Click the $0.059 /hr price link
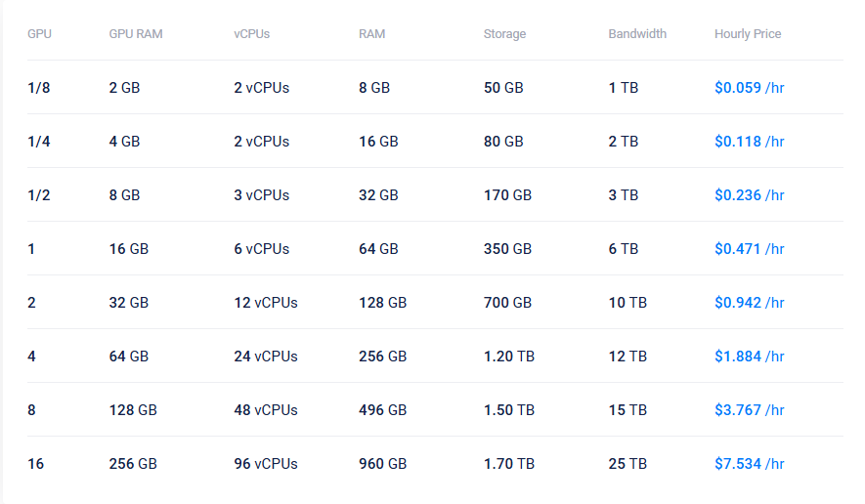The image size is (865, 504). pos(749,88)
